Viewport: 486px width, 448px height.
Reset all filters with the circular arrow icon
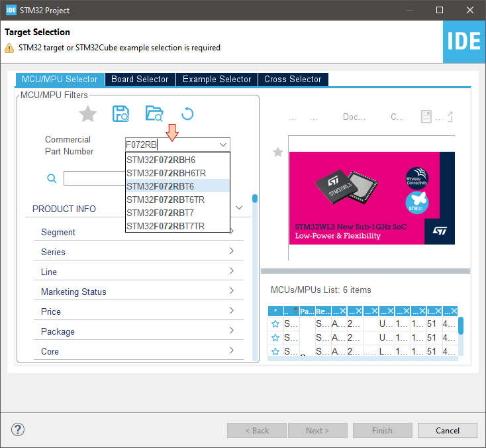[x=187, y=114]
